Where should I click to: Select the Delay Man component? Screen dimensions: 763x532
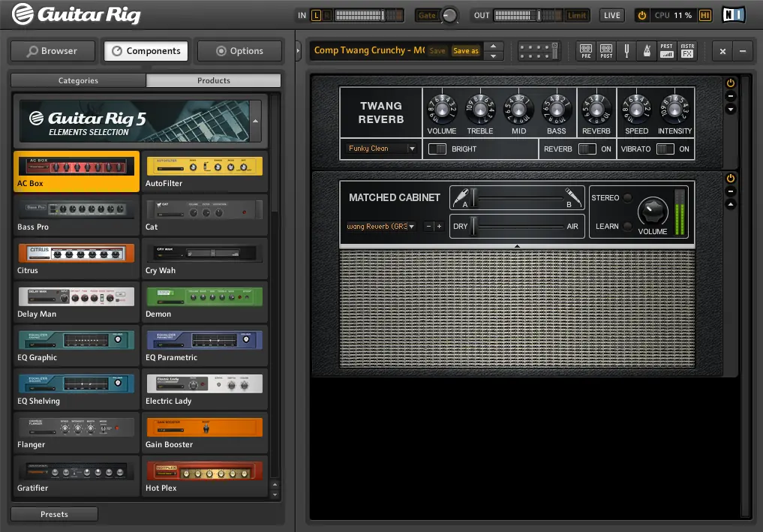tap(77, 302)
